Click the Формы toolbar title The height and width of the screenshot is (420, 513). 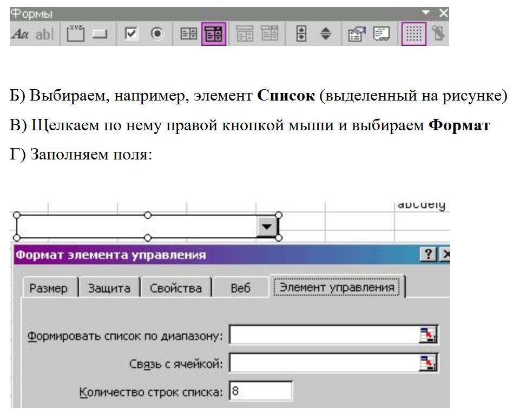(31, 14)
